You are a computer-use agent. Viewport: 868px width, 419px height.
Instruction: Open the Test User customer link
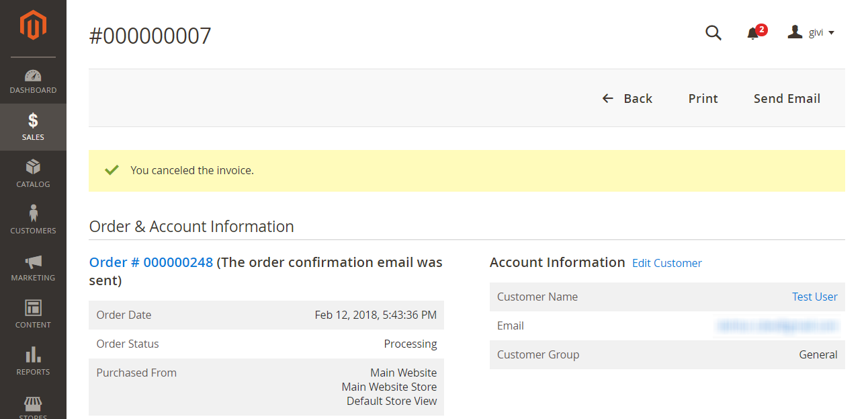click(815, 297)
